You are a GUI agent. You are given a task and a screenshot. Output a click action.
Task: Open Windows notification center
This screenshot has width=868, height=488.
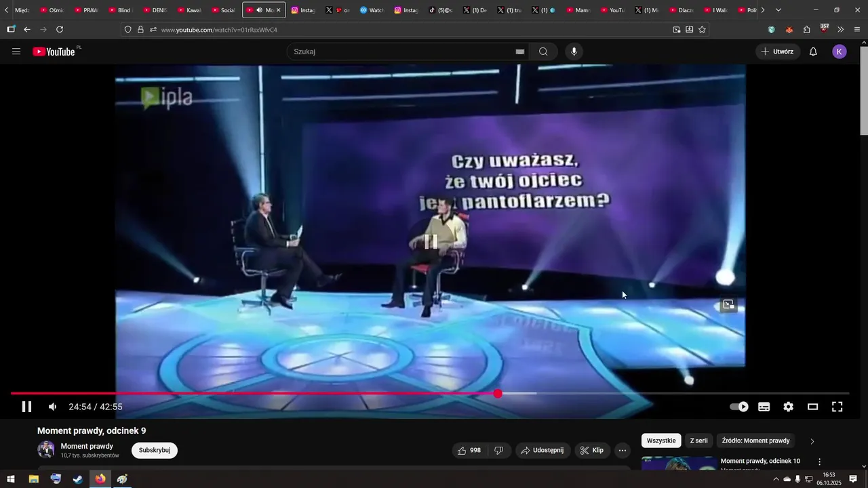click(x=853, y=479)
